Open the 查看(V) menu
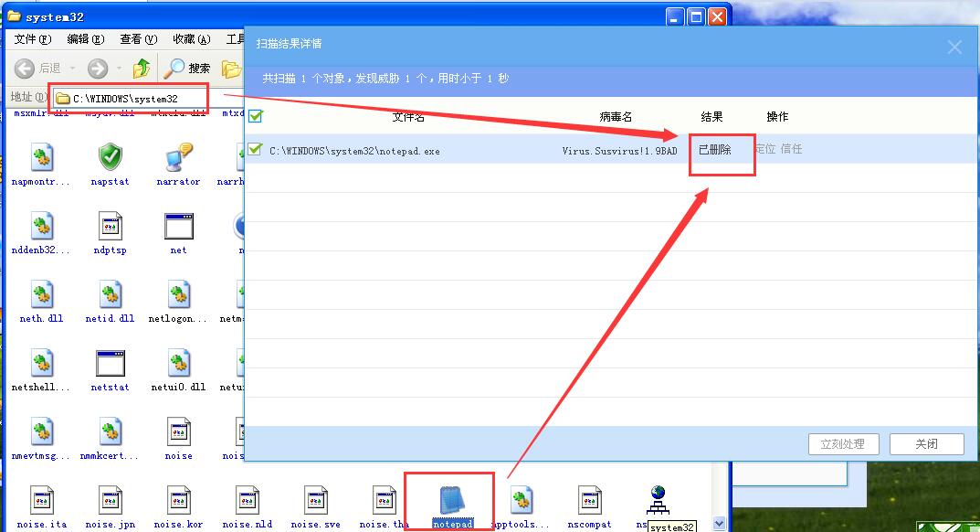Viewport: 980px width, 532px height. click(x=138, y=39)
